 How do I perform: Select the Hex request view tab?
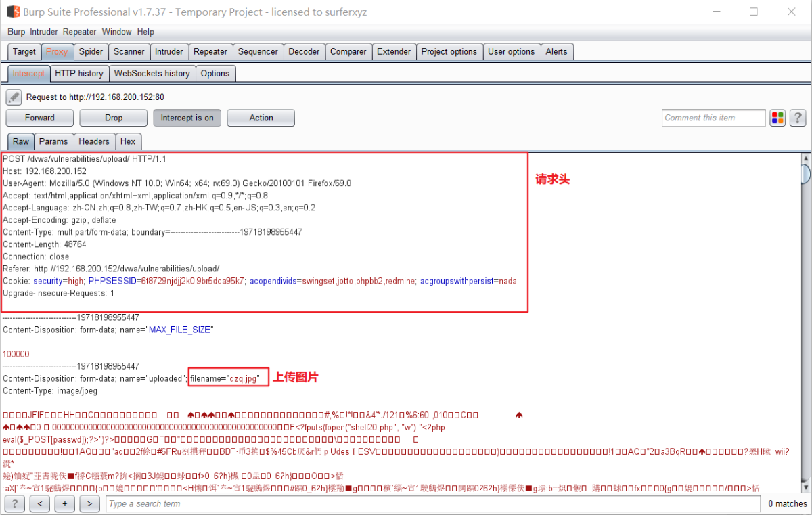tap(128, 141)
